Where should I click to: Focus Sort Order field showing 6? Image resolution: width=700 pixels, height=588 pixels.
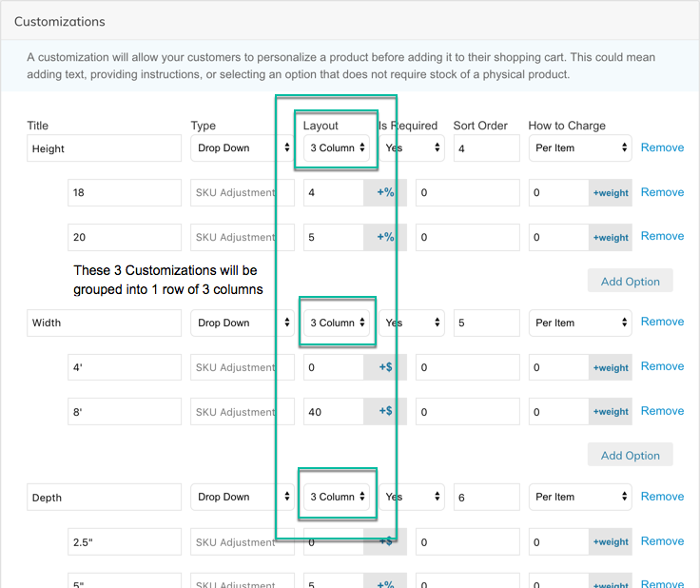pyautogui.click(x=487, y=497)
